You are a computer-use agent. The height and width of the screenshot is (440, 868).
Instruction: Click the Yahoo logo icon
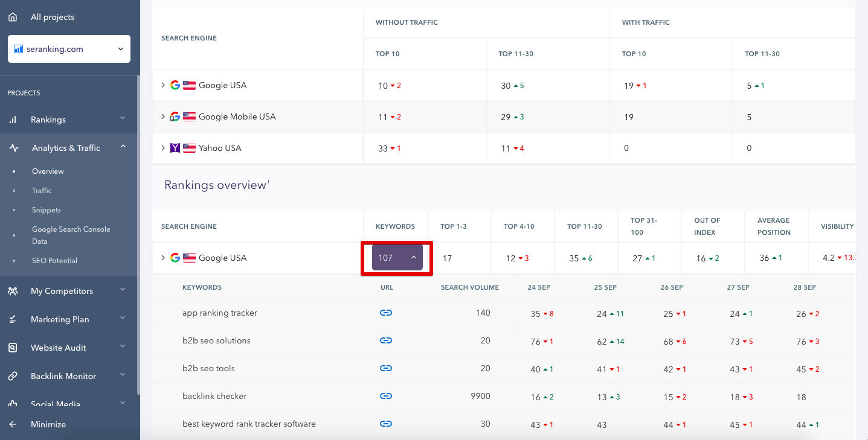pyautogui.click(x=175, y=148)
